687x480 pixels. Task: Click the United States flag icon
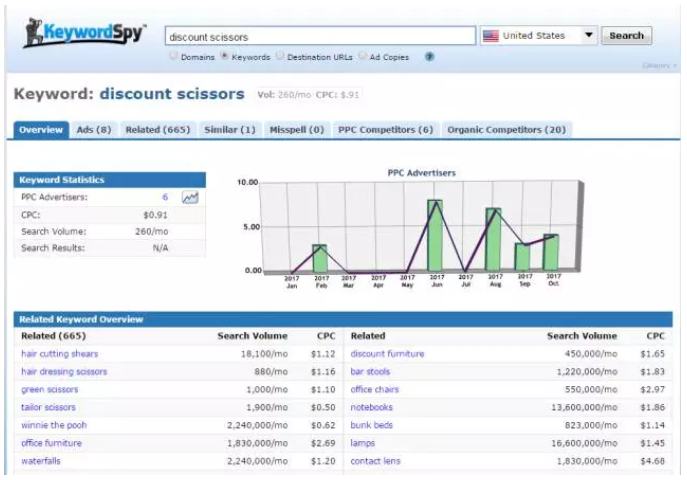(490, 36)
